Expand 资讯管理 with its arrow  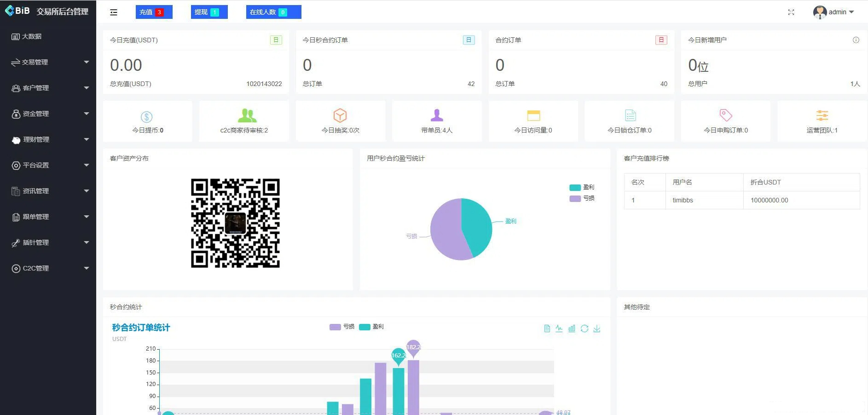[x=86, y=191]
